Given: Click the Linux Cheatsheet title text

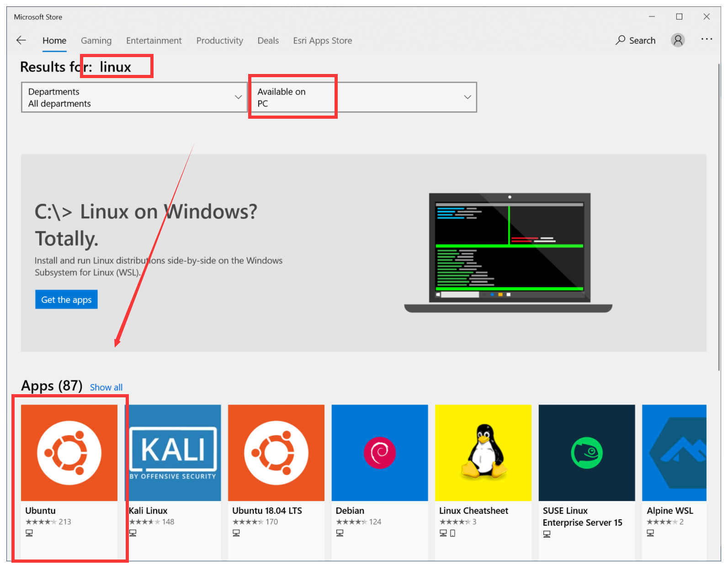Looking at the screenshot, I should 473,511.
